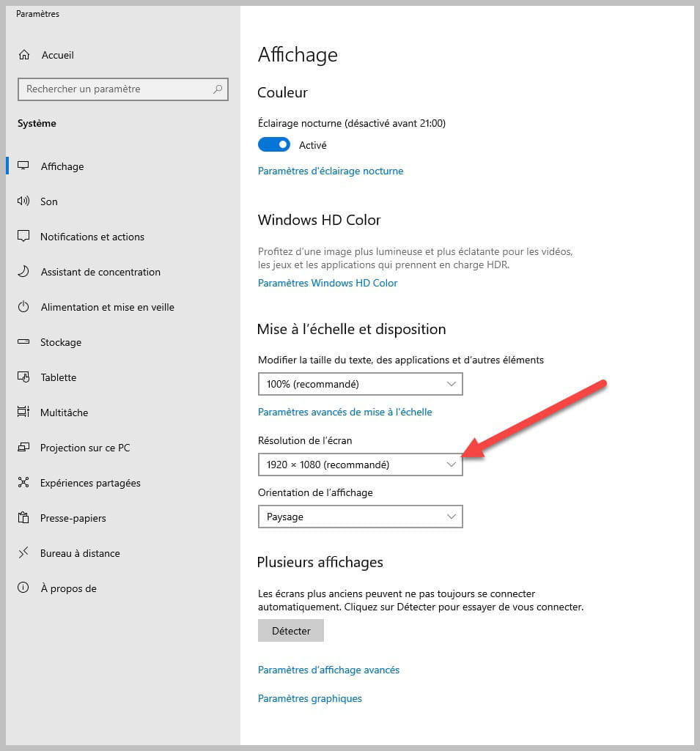700x751 pixels.
Task: Open À propos de page
Action: [x=69, y=588]
